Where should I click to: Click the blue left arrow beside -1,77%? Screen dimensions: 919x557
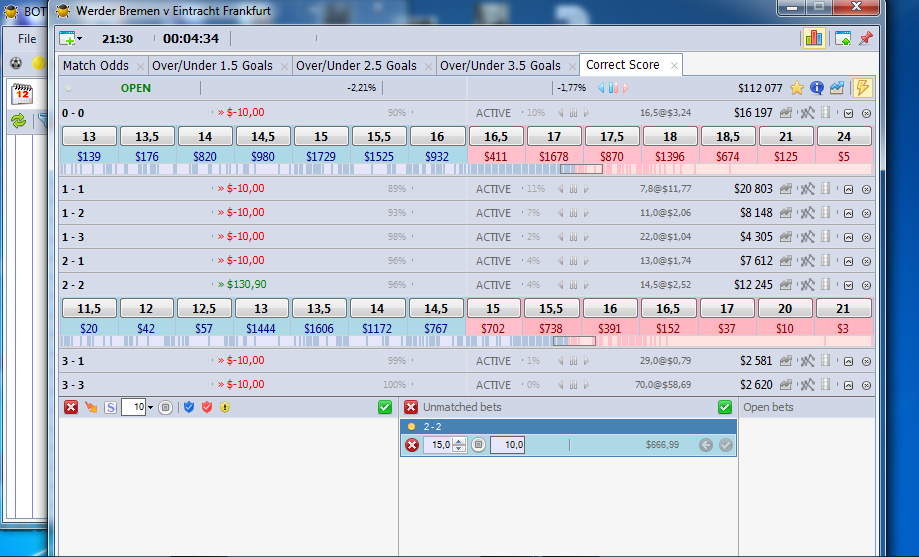click(601, 88)
